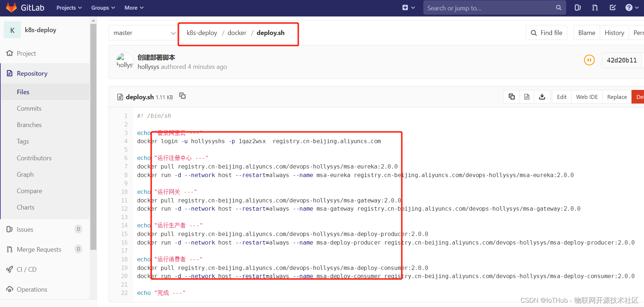Click hollysys author name link
This screenshot has height=307, width=644.
149,67
